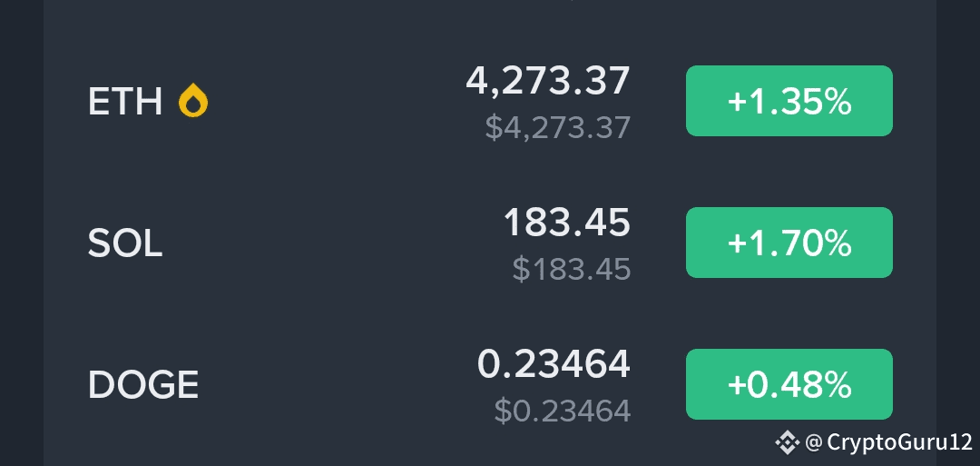Open the @CryptoGuru12 profile handle

coord(888,442)
